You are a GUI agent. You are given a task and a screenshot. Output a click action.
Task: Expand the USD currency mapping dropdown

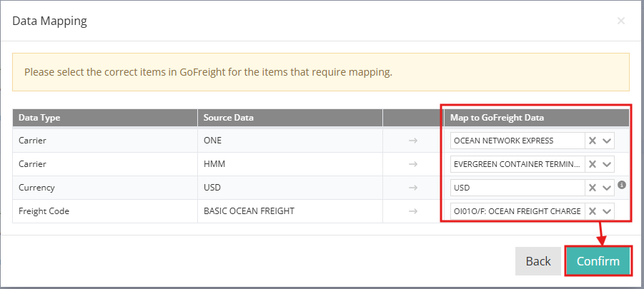coord(607,188)
